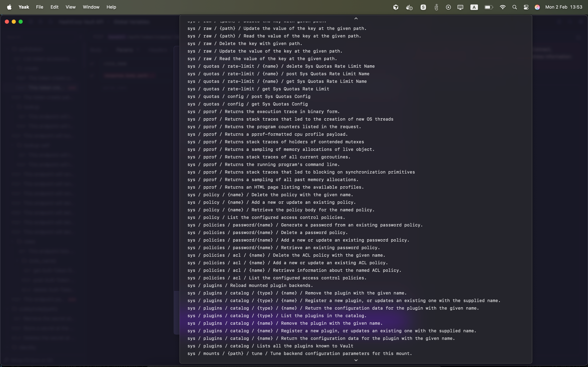Open the display mirroring menu bar icon
The image size is (588, 367).
460,7
